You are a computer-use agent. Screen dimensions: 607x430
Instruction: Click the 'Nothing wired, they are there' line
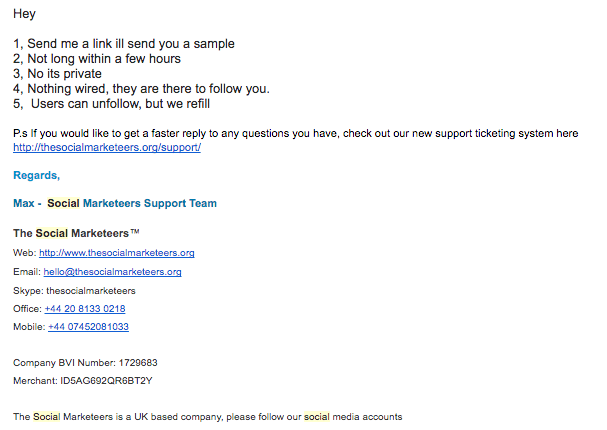tap(141, 89)
